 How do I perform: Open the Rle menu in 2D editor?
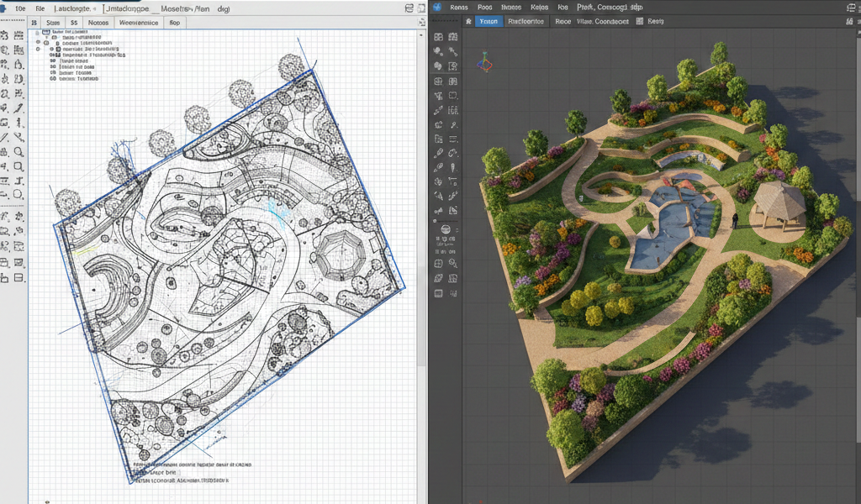tap(40, 7)
